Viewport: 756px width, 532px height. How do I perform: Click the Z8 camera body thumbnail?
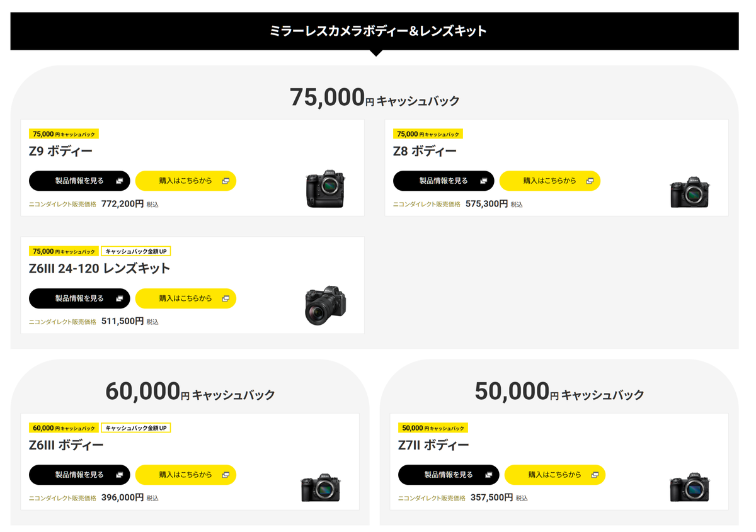click(689, 191)
